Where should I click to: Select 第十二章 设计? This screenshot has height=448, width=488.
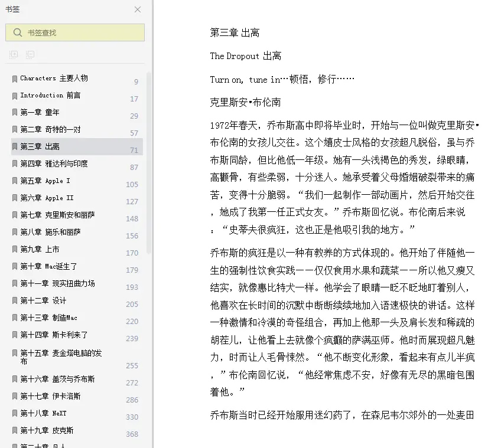point(43,300)
